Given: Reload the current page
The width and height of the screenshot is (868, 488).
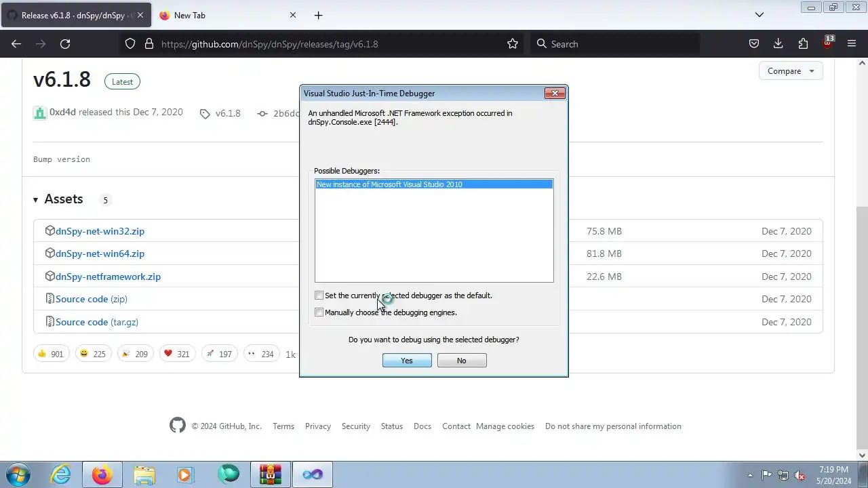Looking at the screenshot, I should (65, 43).
